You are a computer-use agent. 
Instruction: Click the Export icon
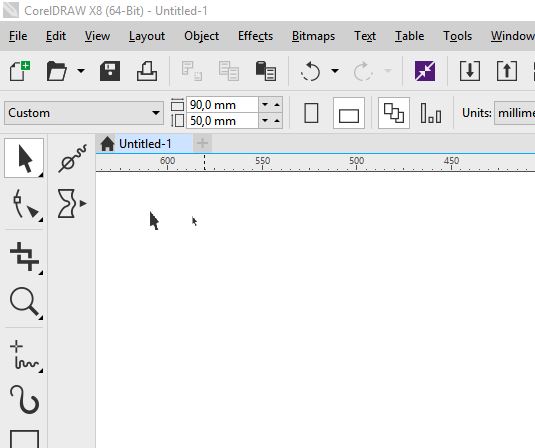(507, 71)
